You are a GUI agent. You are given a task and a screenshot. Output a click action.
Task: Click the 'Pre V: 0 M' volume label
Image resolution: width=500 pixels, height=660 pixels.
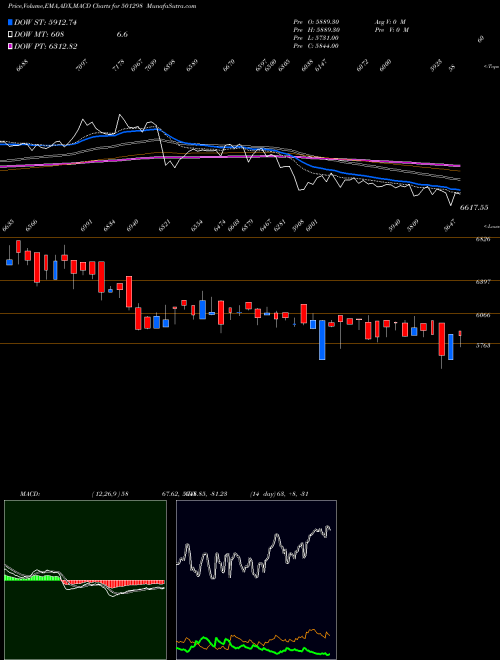pos(391,30)
